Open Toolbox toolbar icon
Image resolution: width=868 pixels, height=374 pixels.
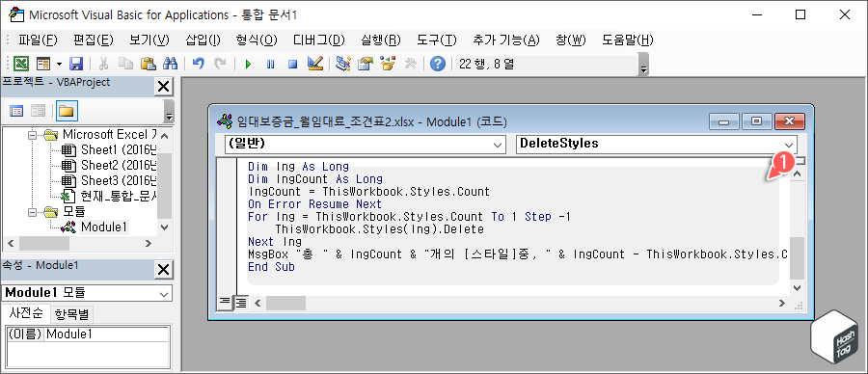click(410, 64)
